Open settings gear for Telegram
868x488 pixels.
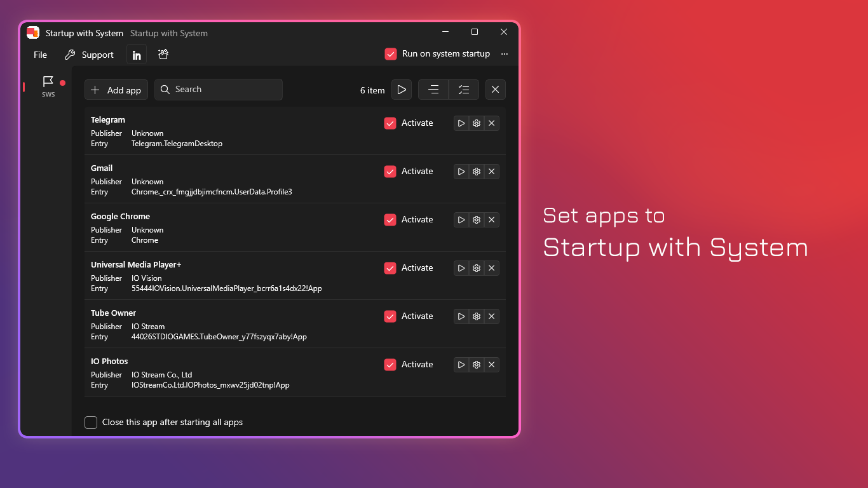477,123
